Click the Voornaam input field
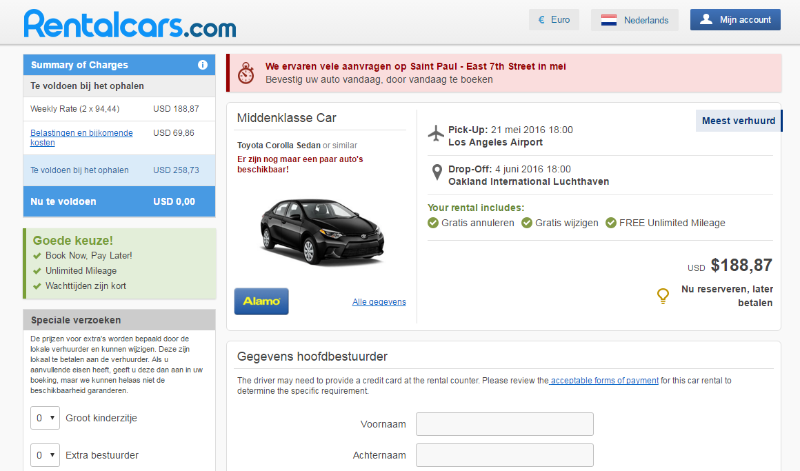Image resolution: width=800 pixels, height=471 pixels. (504, 424)
